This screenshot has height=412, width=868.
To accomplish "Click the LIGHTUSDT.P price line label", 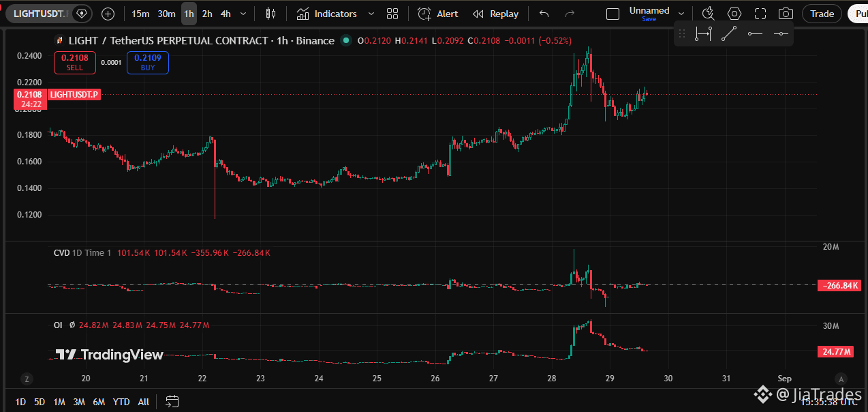I will pos(74,95).
